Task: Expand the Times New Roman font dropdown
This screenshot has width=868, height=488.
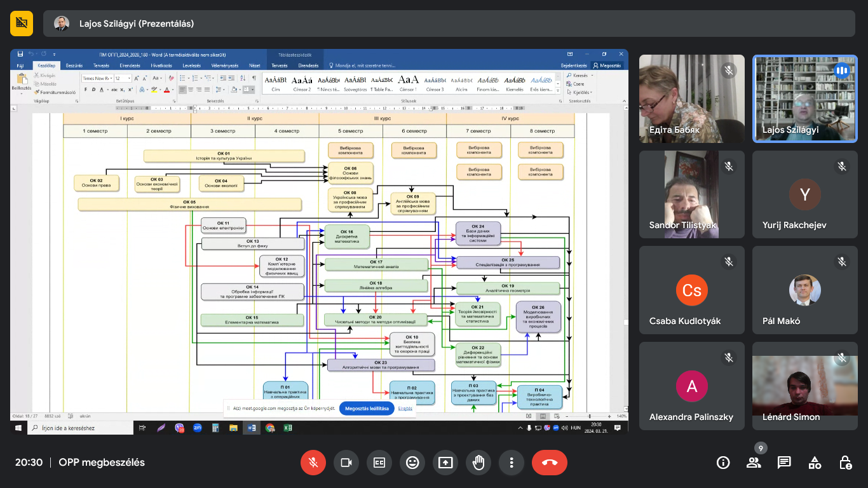Action: pyautogui.click(x=111, y=79)
